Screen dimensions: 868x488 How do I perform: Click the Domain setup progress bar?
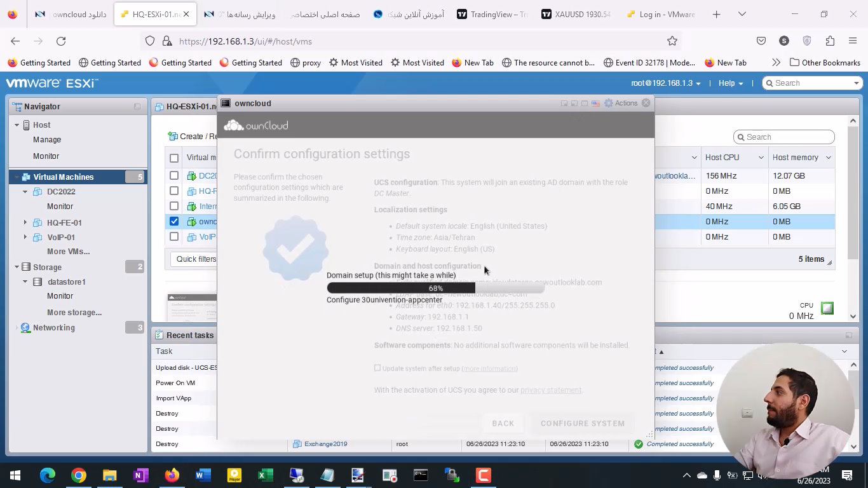pyautogui.click(x=436, y=288)
